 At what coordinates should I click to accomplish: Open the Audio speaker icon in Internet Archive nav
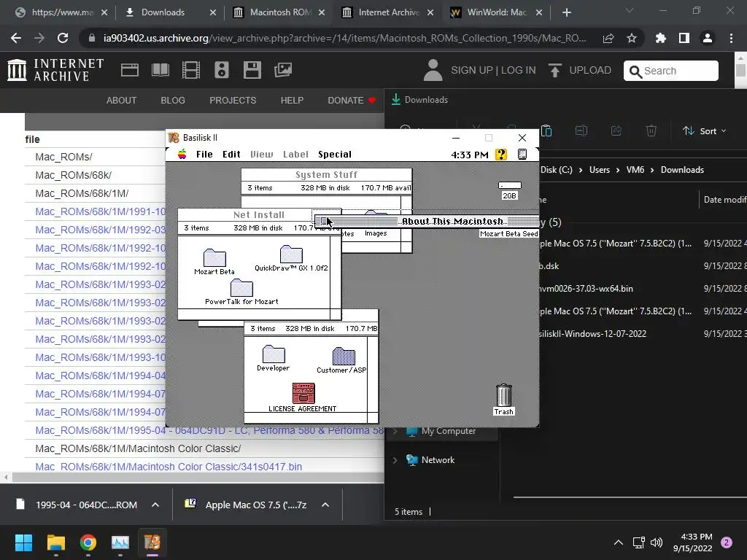pyautogui.click(x=222, y=70)
